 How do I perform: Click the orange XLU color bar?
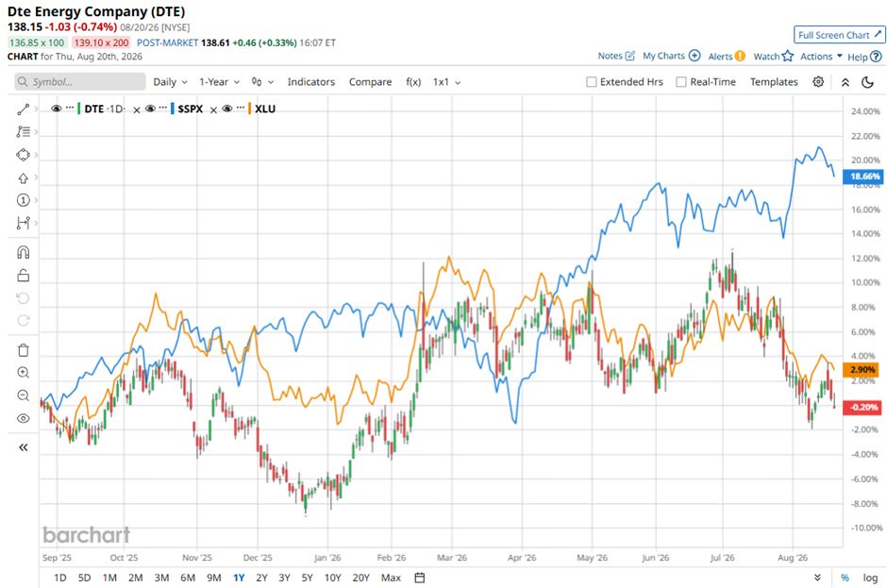coord(249,109)
